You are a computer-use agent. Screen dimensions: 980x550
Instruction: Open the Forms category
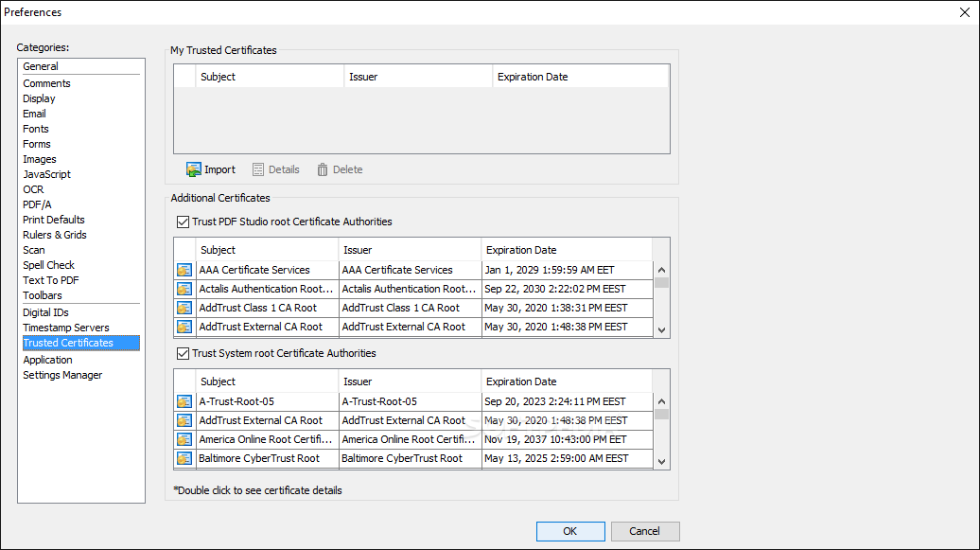[36, 144]
